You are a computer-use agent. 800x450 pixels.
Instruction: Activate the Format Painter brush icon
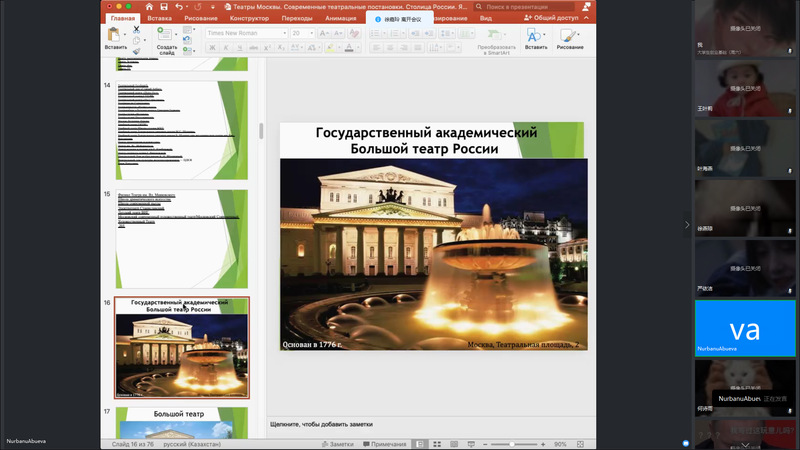tap(136, 51)
